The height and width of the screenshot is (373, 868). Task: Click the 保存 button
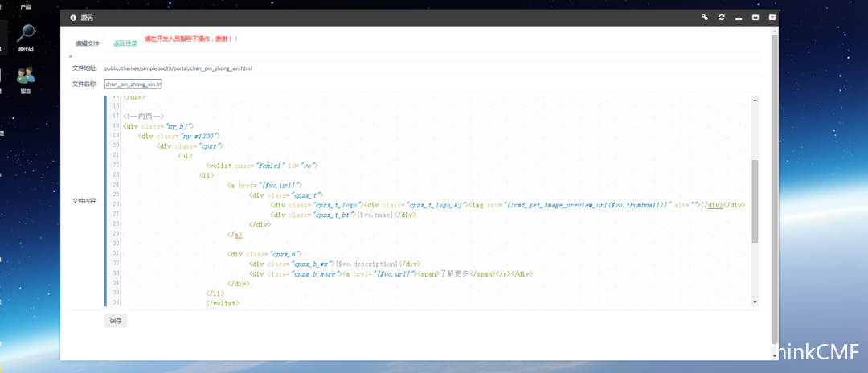tap(116, 321)
